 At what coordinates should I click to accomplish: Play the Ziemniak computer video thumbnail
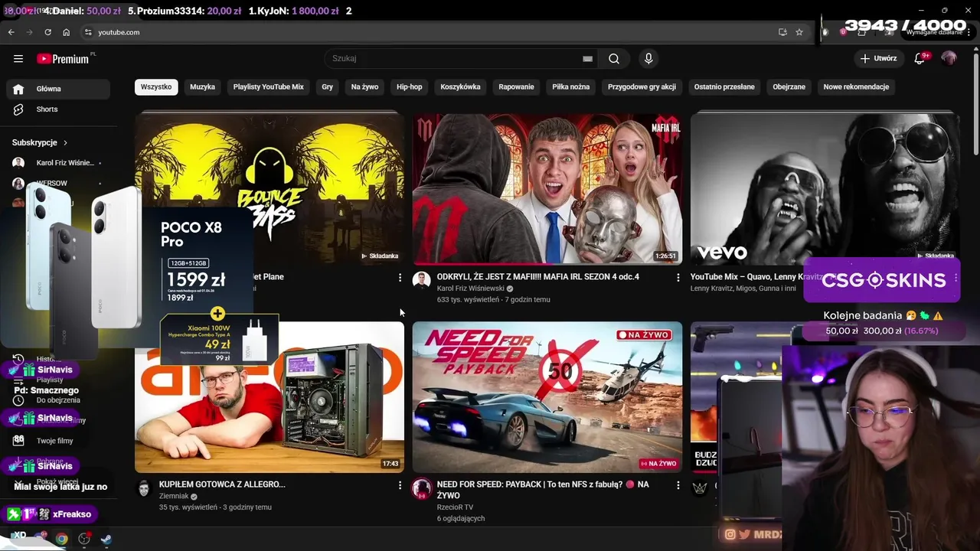(269, 396)
